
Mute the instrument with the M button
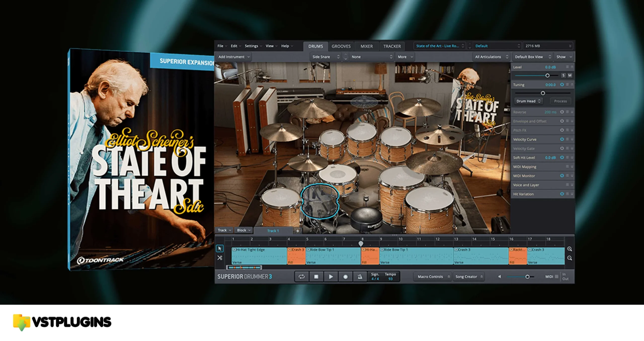click(x=570, y=75)
